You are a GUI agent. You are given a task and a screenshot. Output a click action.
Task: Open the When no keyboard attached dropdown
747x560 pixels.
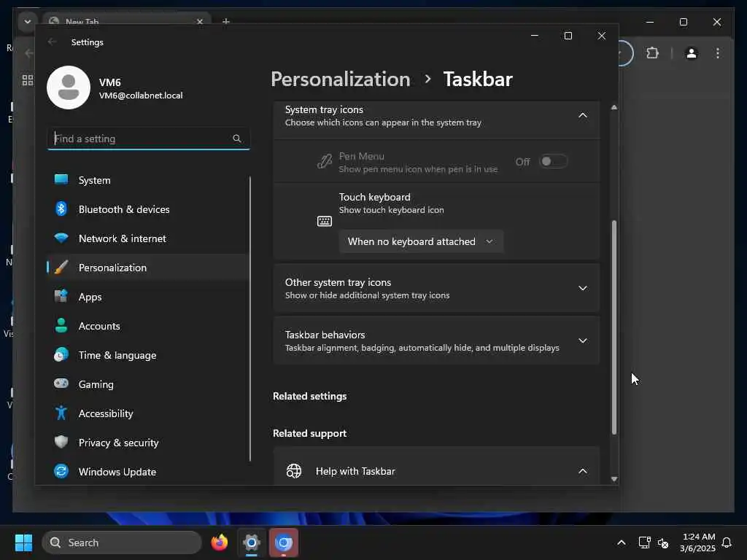tap(421, 241)
